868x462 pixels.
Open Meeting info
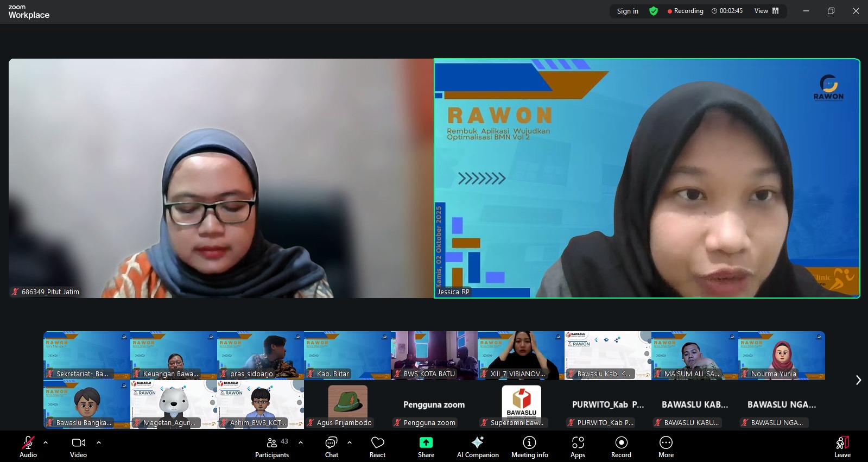click(x=529, y=447)
